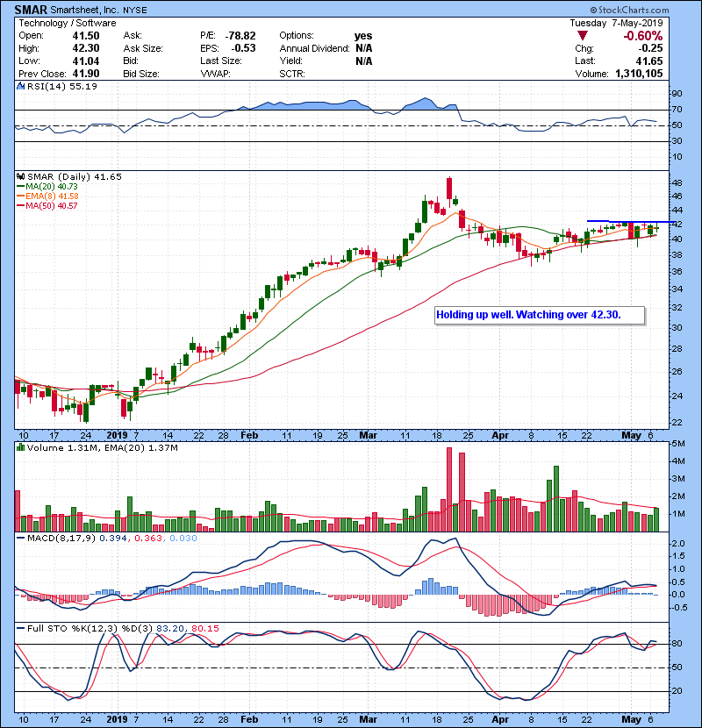Click the 20 label on the stochastic axis
The height and width of the screenshot is (728, 702).
point(677,691)
